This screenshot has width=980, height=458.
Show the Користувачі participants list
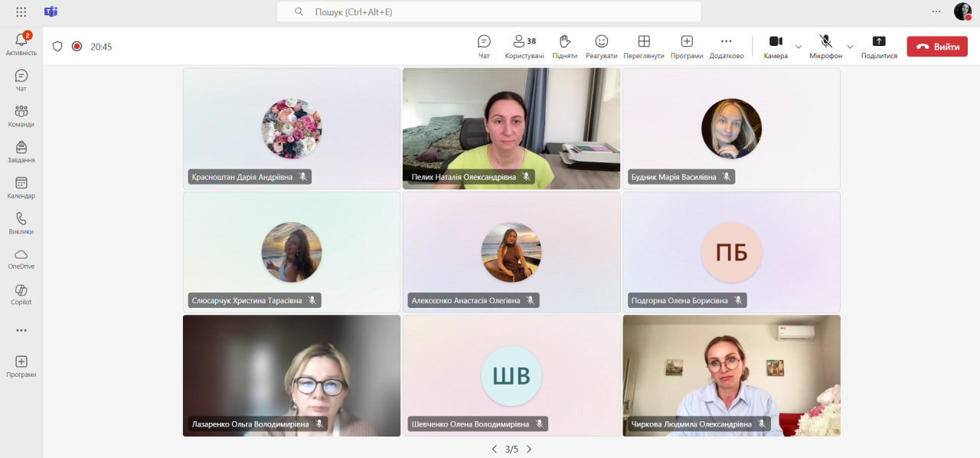tap(524, 46)
